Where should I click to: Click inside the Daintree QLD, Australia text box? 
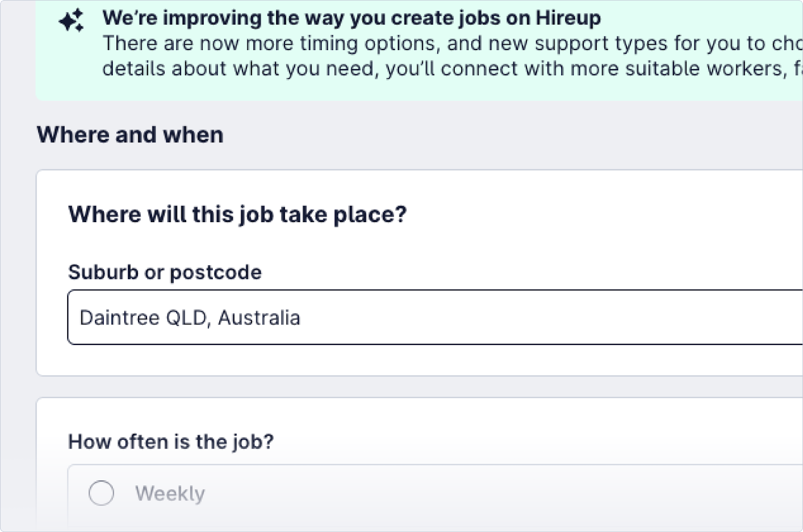point(251,317)
